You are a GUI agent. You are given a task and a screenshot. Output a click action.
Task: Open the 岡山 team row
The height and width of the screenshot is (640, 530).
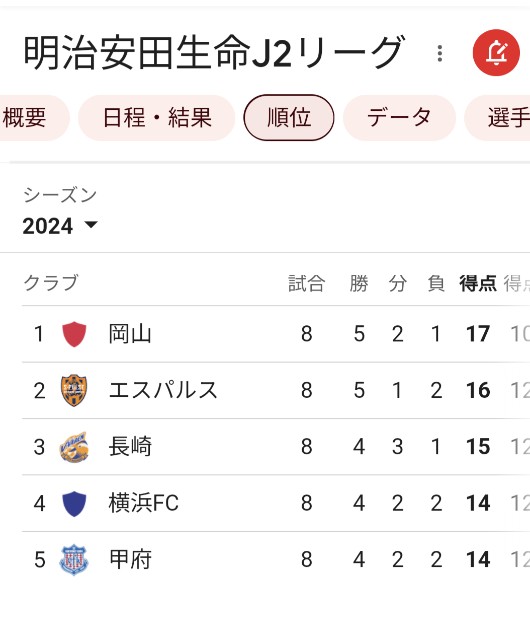(276, 334)
